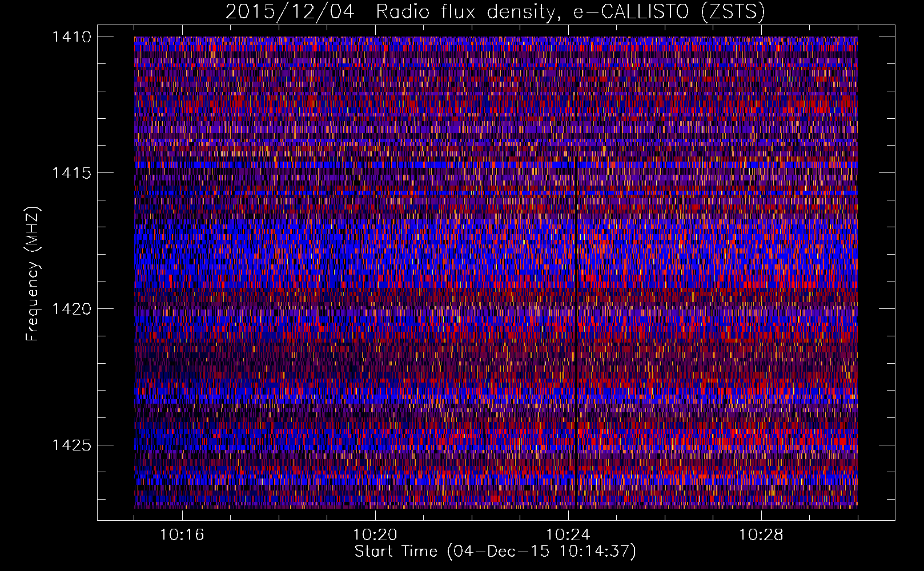Click the 1425 frequency tick label
This screenshot has height=571, width=924.
pyautogui.click(x=72, y=445)
